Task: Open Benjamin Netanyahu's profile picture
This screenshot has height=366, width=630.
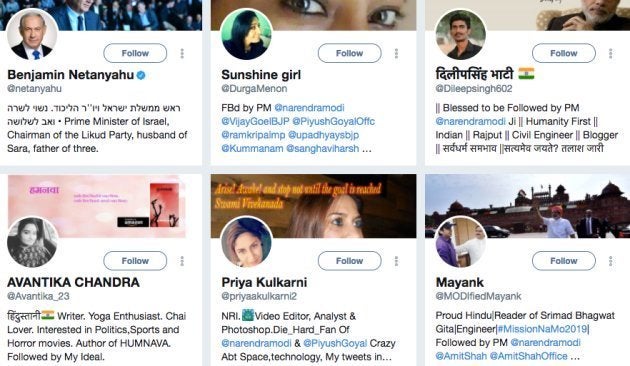Action: click(x=32, y=35)
